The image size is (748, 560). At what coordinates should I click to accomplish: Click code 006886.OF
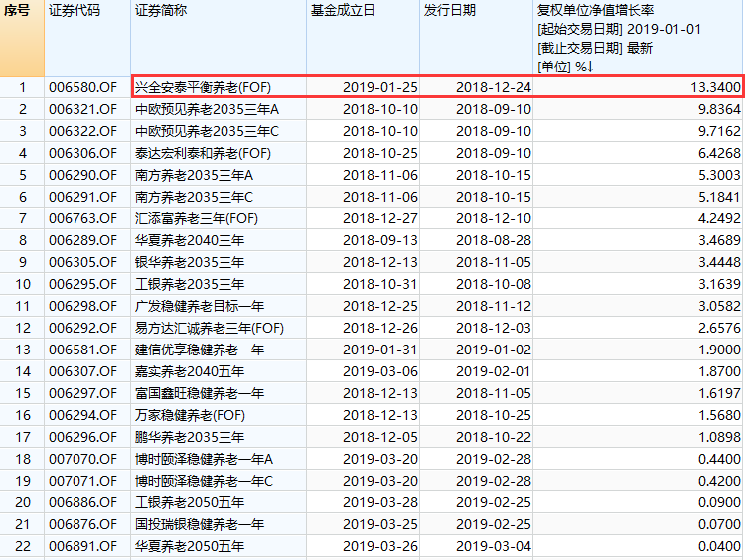point(82,503)
